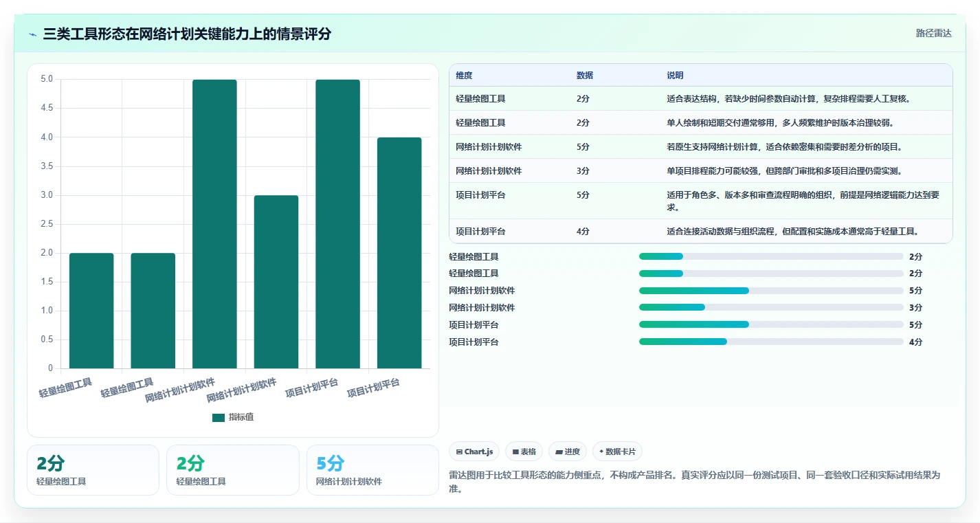This screenshot has width=980, height=523.
Task: Click the lightning icon beside the title
Action: pos(33,34)
